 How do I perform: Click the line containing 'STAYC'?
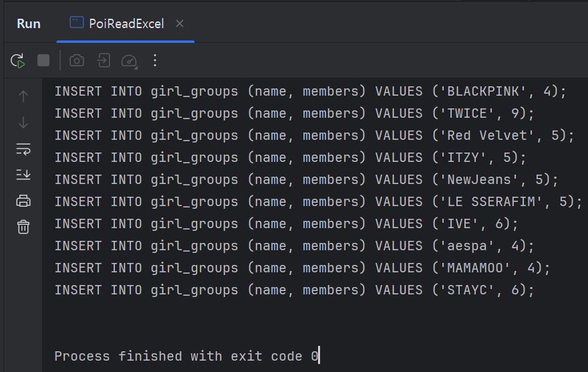click(x=295, y=290)
